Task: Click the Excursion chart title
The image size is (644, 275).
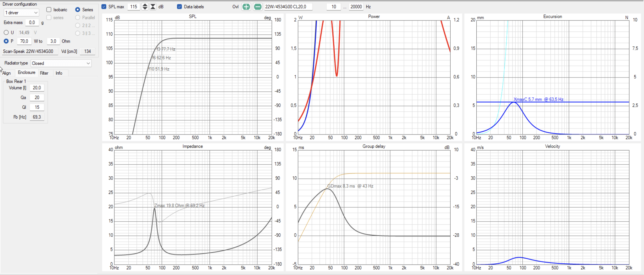Action: pos(552,16)
